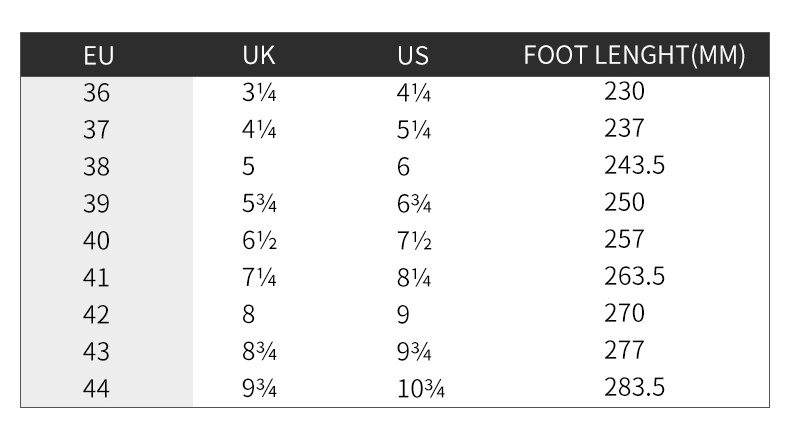Click the UK column header
Screen dimensions: 790x432
pyautogui.click(x=258, y=56)
